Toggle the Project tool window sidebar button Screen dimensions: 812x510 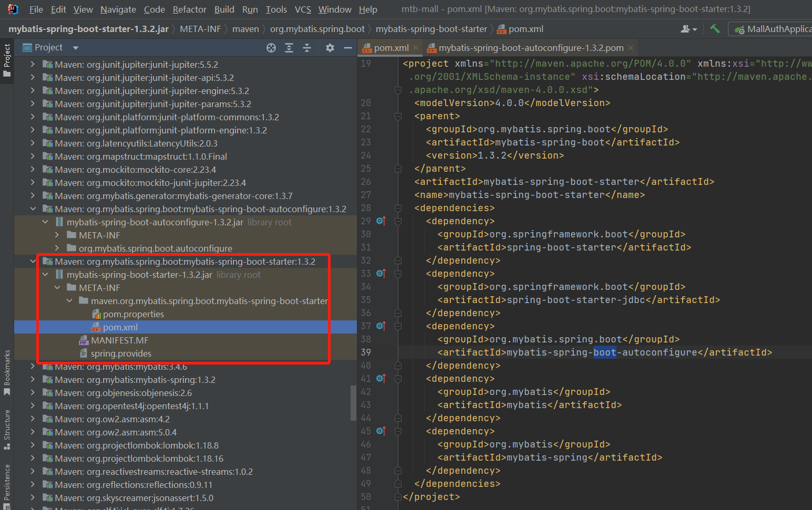click(7, 60)
